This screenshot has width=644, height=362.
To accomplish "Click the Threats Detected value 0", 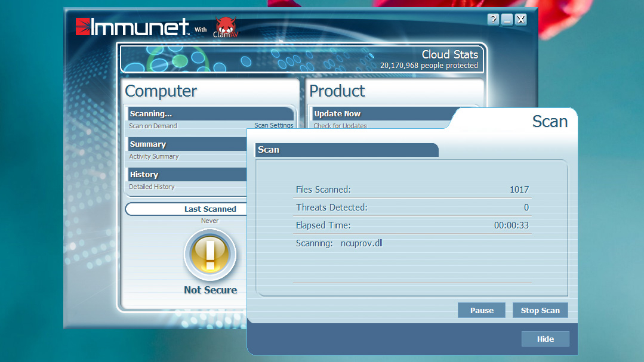I will (526, 208).
